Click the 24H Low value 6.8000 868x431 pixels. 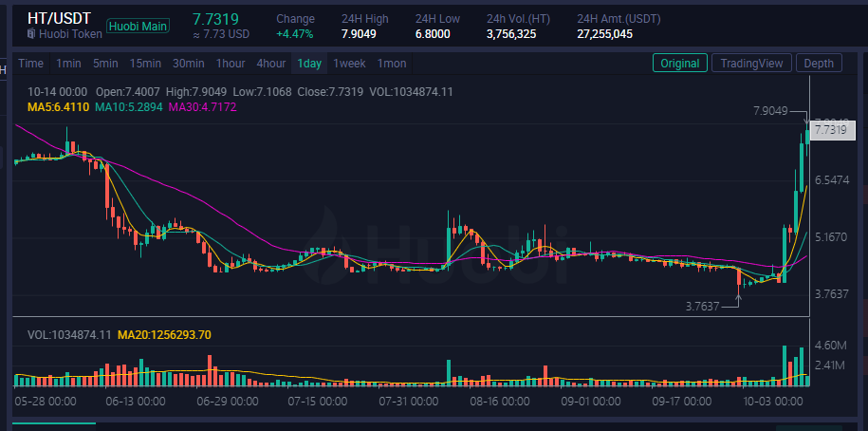pos(433,34)
